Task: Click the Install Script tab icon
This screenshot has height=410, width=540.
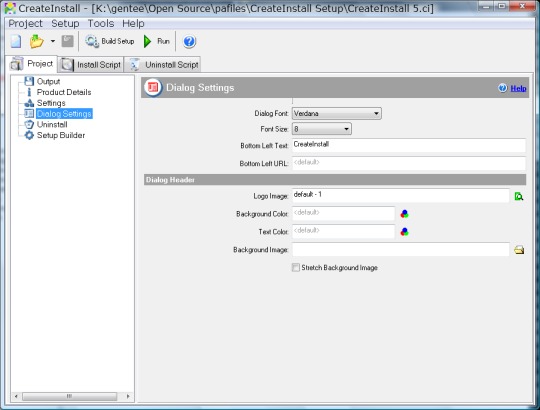Action: point(67,65)
